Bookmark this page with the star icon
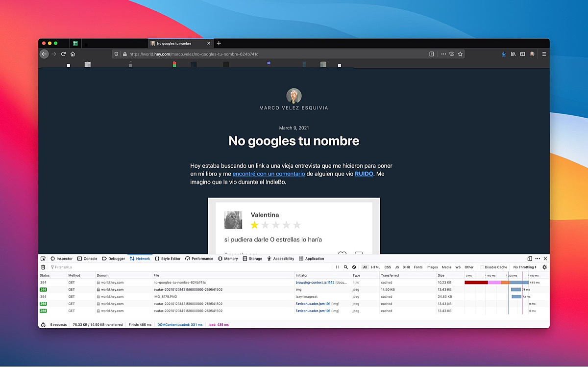 (460, 54)
